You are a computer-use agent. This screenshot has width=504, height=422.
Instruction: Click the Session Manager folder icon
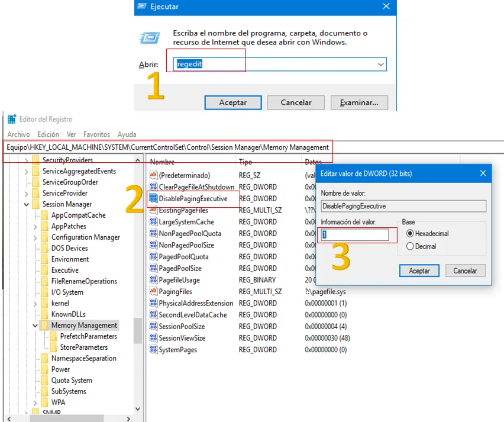coord(35,204)
